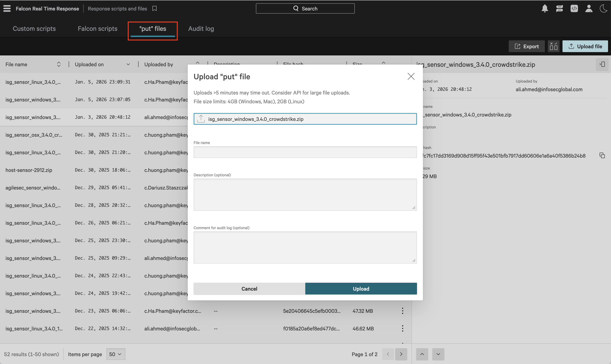
Task: Click the Description optional text area
Action: click(x=305, y=194)
